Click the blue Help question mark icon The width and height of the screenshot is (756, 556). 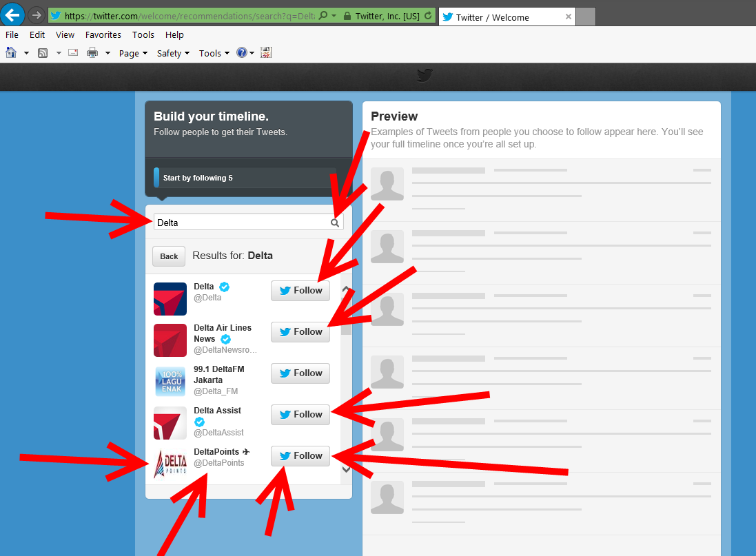(x=241, y=53)
